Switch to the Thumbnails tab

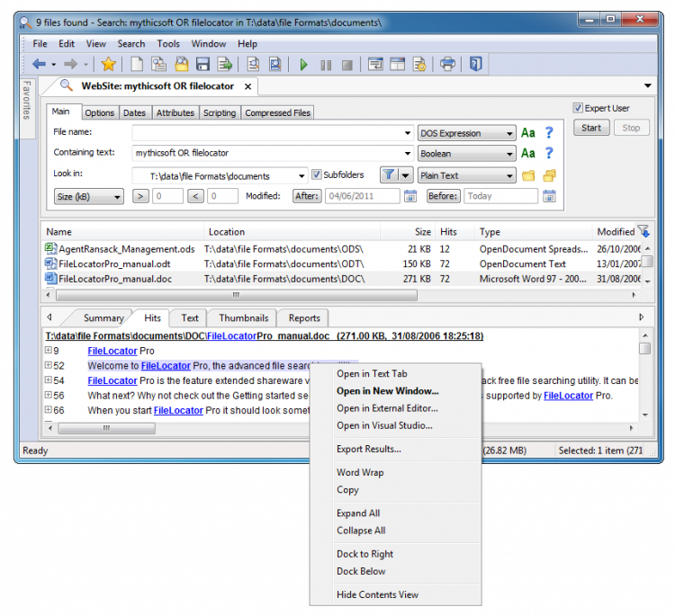point(243,317)
